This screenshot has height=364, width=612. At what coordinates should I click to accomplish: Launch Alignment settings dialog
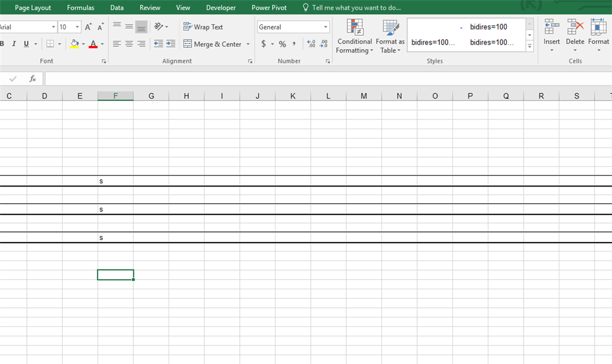(250, 61)
